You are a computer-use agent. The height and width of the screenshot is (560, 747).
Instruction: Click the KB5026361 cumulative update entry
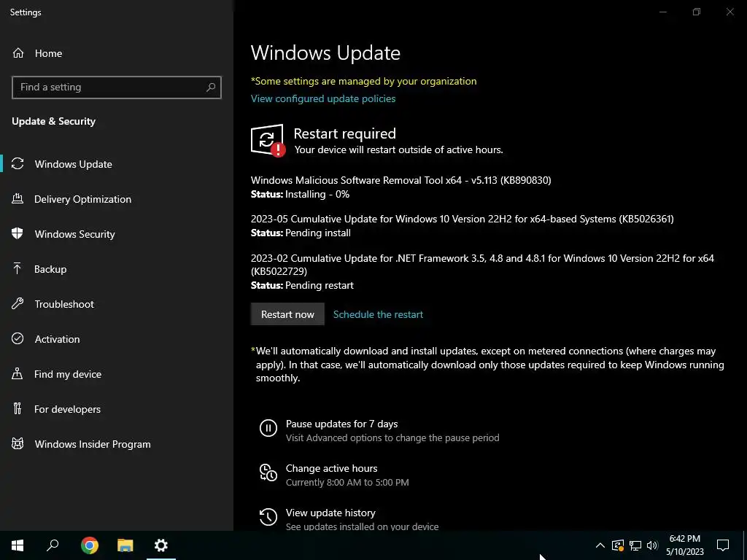coord(462,219)
